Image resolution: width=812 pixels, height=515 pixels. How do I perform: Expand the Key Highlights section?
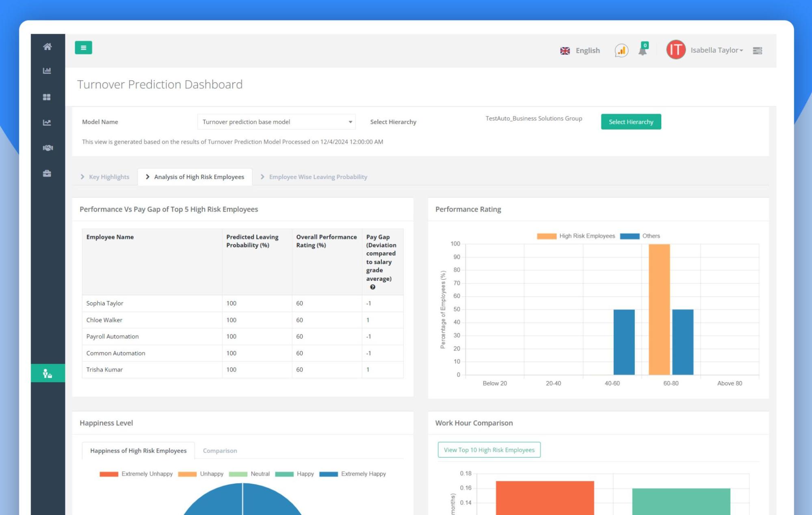tap(109, 177)
